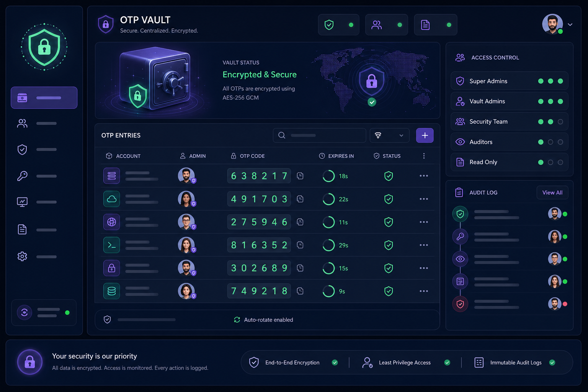Open the eye view audit log entry
This screenshot has height=392, width=588.
point(510,259)
